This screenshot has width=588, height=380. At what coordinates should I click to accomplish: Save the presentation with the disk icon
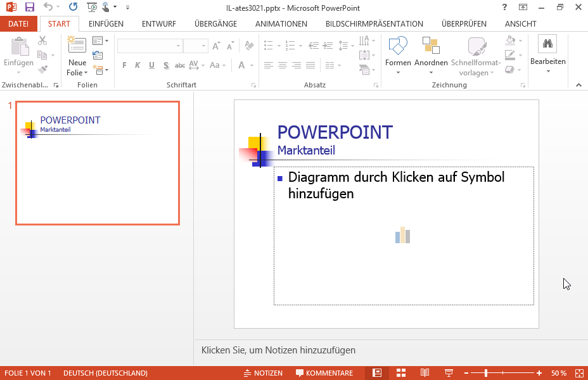tap(29, 7)
